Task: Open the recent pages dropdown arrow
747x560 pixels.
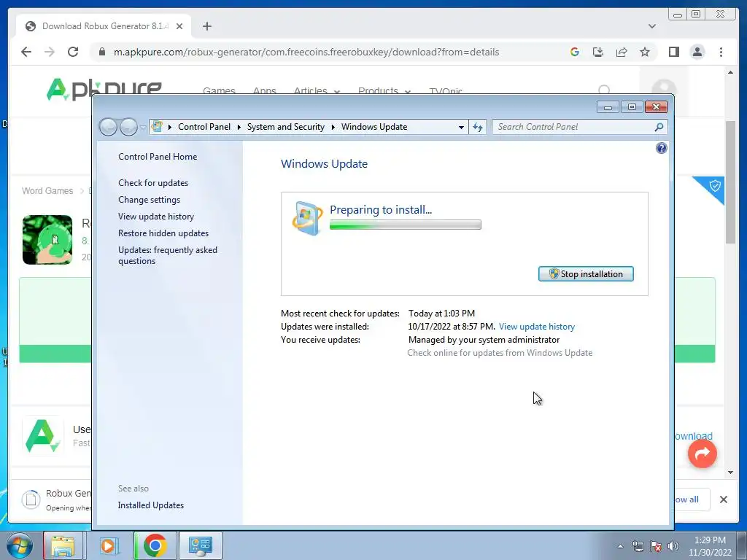Action: click(x=142, y=127)
